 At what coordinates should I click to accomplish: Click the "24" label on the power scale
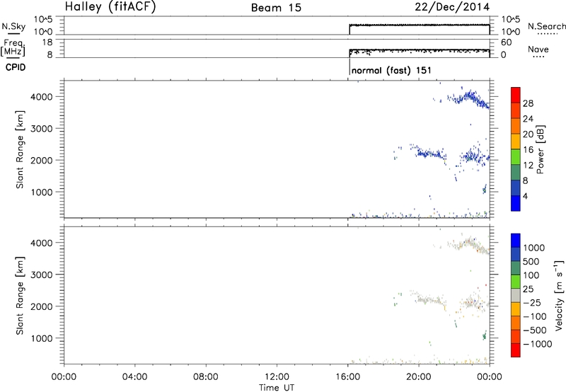tap(528, 119)
